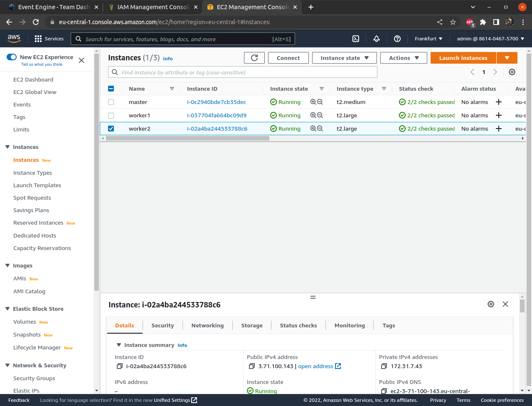This screenshot has height=406, width=532.
Task: Switch to the Tags tab
Action: pos(389,325)
